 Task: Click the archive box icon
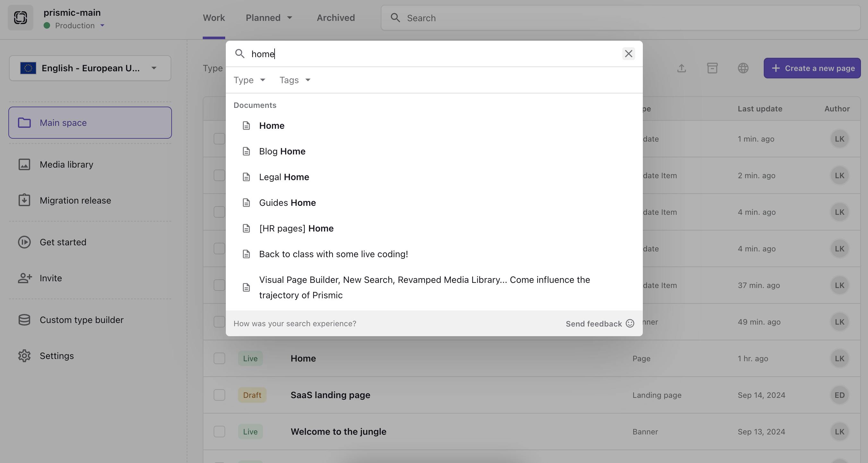pyautogui.click(x=712, y=68)
